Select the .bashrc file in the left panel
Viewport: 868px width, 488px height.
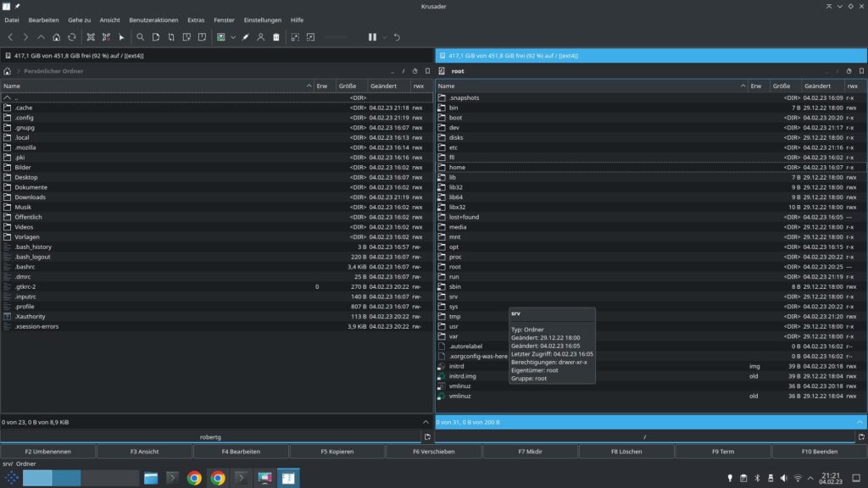coord(216,267)
